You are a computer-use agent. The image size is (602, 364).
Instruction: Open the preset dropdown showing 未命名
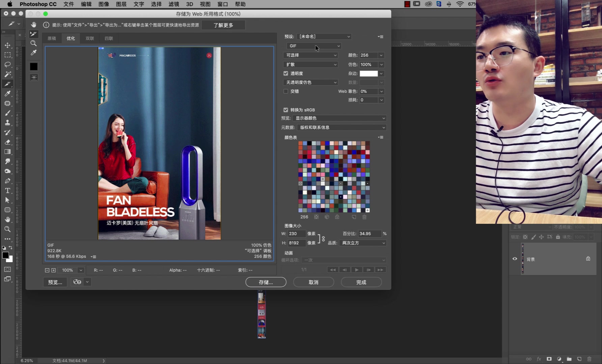(x=325, y=36)
